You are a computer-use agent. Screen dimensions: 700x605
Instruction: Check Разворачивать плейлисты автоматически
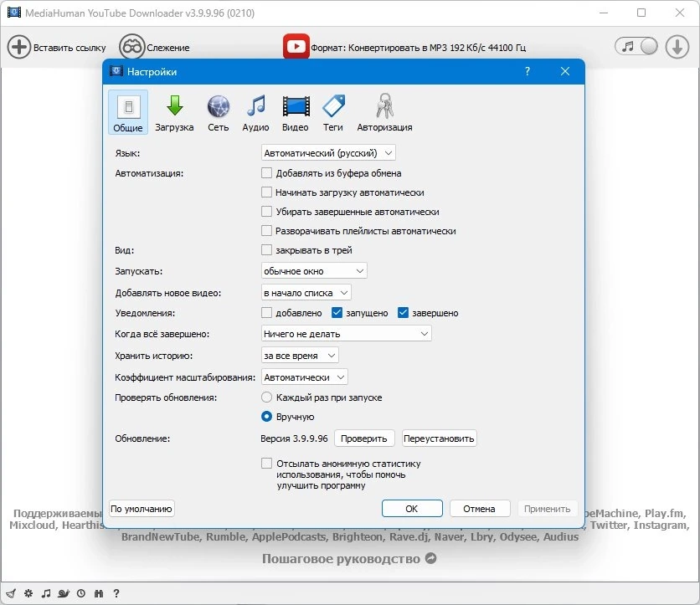[x=266, y=230]
